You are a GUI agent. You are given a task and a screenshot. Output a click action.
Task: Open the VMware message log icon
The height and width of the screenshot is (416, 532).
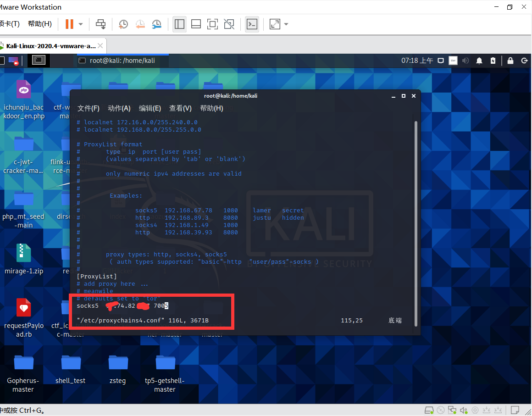tap(515, 410)
